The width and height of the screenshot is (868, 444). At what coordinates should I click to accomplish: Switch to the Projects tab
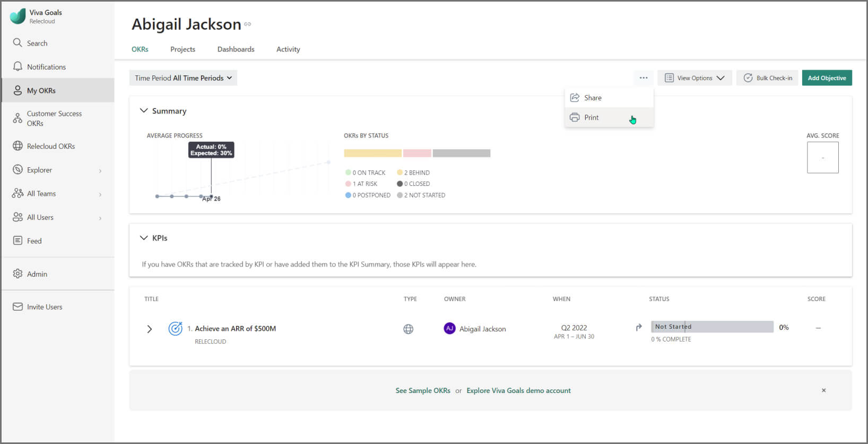pos(183,49)
